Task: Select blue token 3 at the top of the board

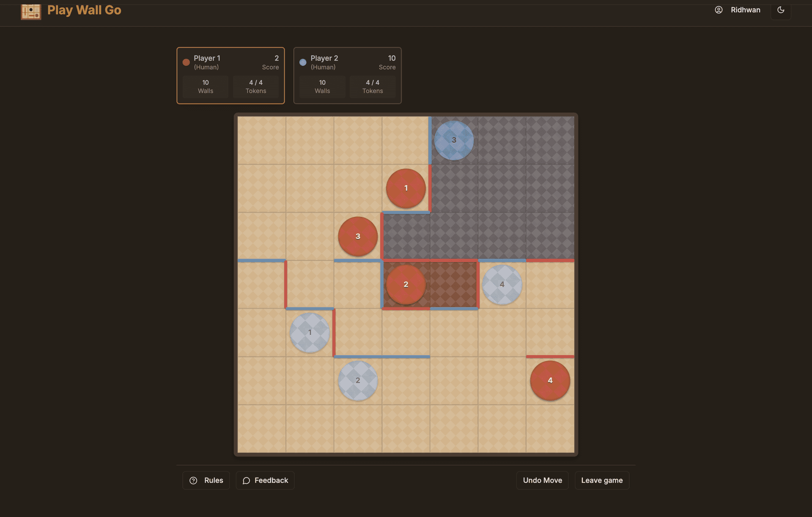Action: tap(453, 140)
